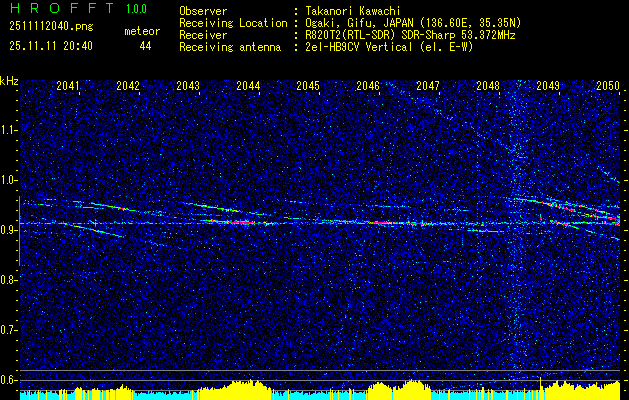This screenshot has width=629, height=400.
Task: Click the HROFFT title text
Action: click(61, 8)
